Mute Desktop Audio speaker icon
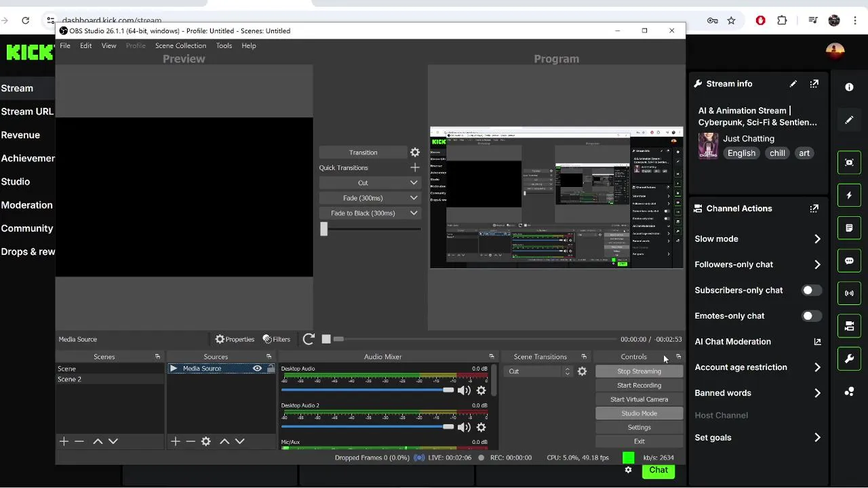This screenshot has height=488, width=868. point(464,390)
